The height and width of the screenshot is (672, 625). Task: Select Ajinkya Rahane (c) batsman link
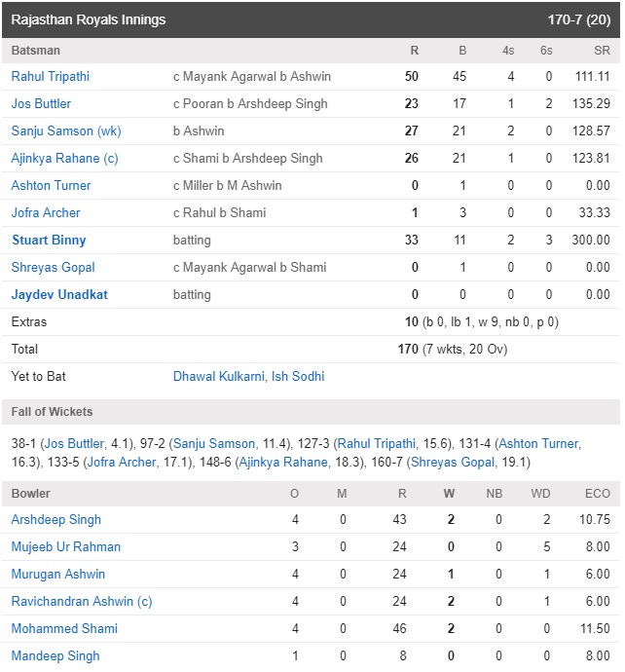pos(64,159)
